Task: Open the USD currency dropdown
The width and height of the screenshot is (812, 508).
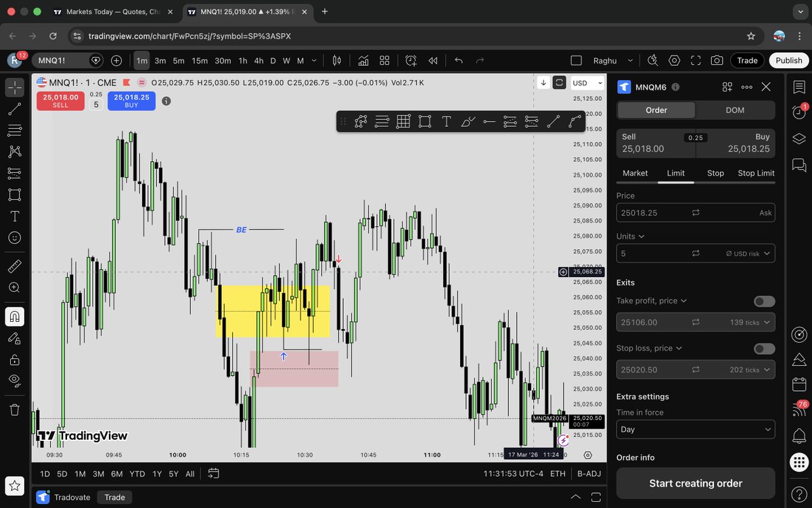Action: [587, 83]
